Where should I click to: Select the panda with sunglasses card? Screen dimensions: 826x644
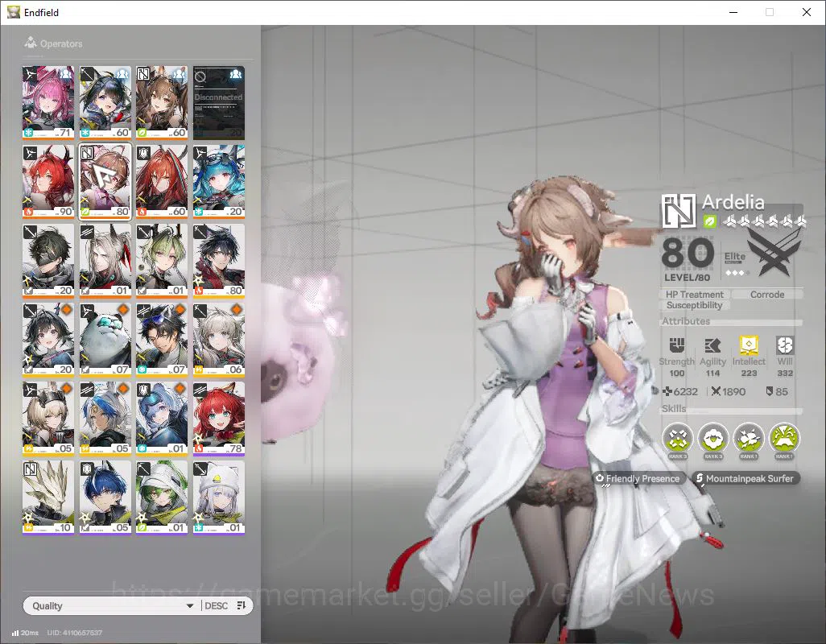105,339
